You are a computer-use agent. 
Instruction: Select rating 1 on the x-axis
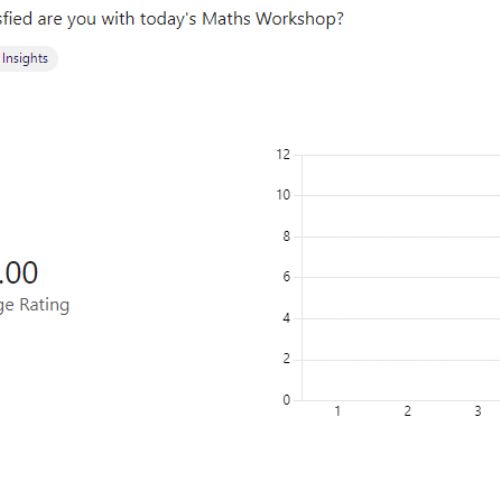[x=338, y=411]
